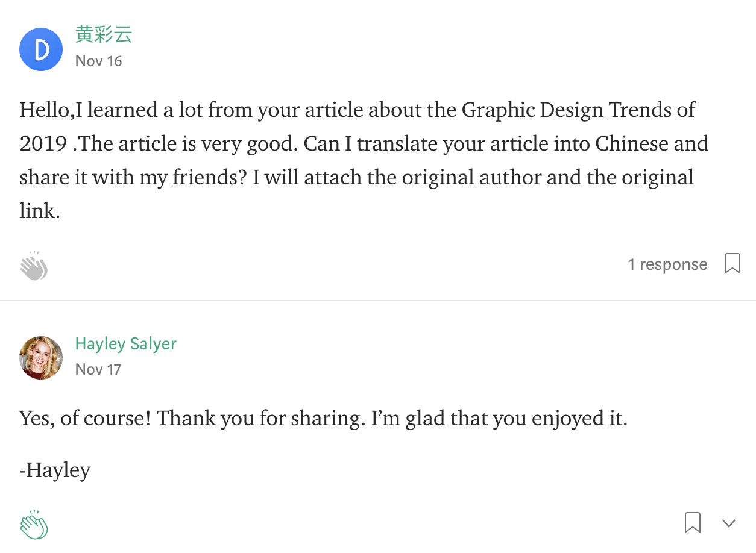Visit the 黄彩云 author name link
The image size is (756, 553).
(x=104, y=35)
